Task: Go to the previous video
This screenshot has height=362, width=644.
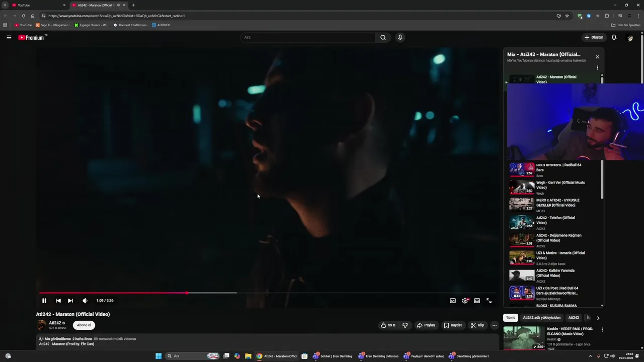Action: click(58, 301)
